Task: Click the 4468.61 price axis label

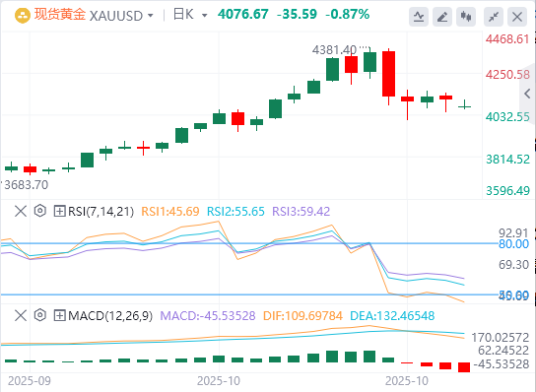Action: pyautogui.click(x=507, y=39)
